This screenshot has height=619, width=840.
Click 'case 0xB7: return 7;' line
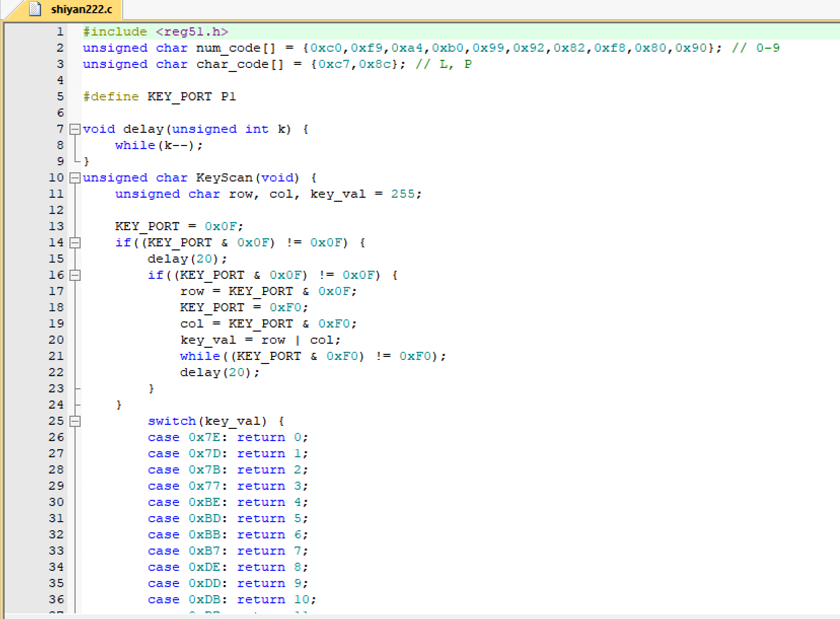point(228,551)
